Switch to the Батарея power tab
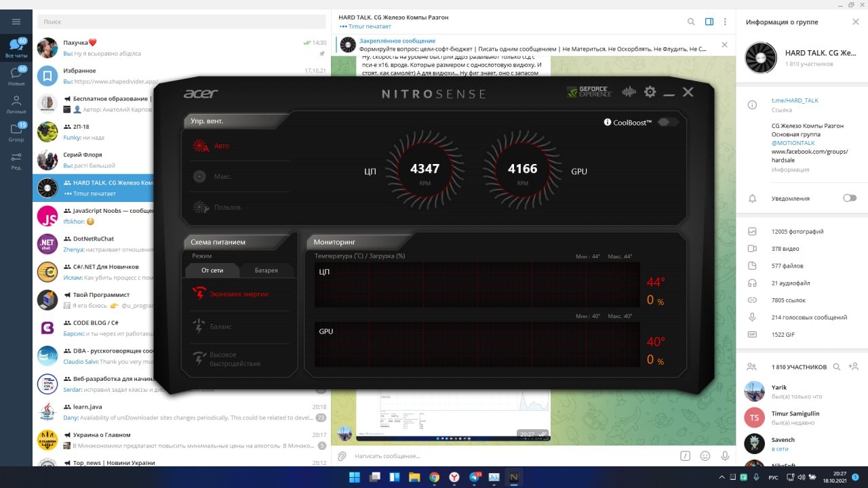The height and width of the screenshot is (488, 868). [x=267, y=270]
